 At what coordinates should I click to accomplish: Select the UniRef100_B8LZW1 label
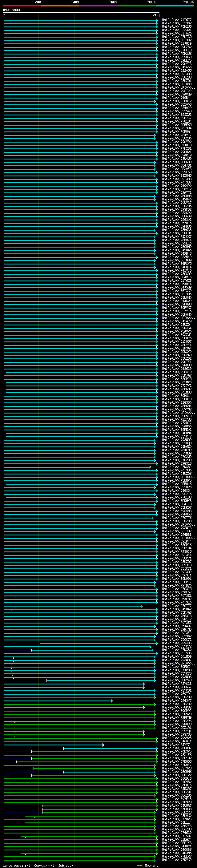(177, 792)
